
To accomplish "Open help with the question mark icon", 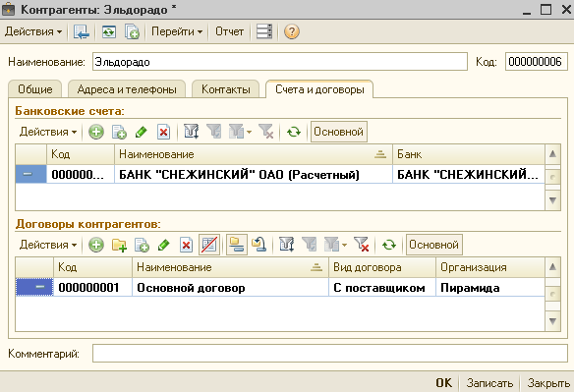I will point(291,31).
